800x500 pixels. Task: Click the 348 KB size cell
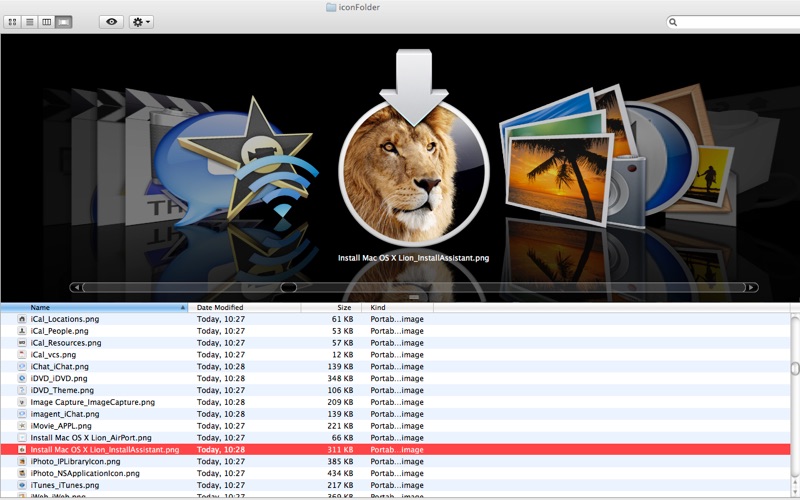point(340,379)
